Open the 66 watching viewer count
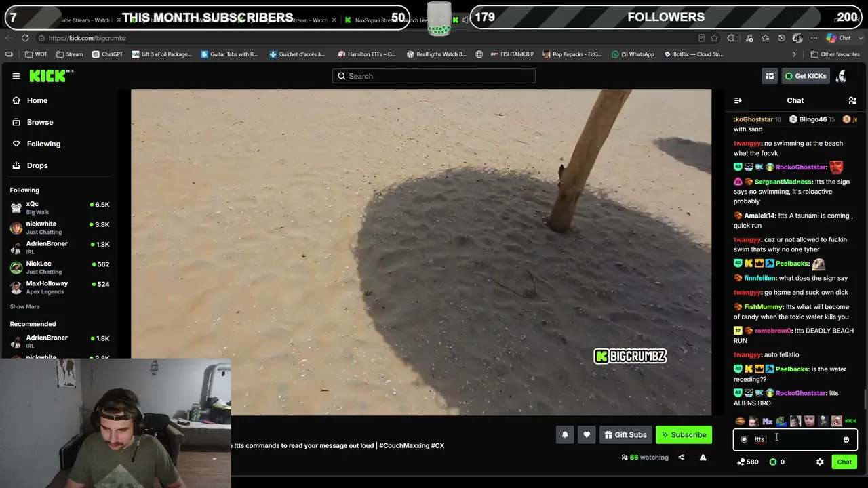Viewport: 868px width, 488px height. tap(645, 457)
